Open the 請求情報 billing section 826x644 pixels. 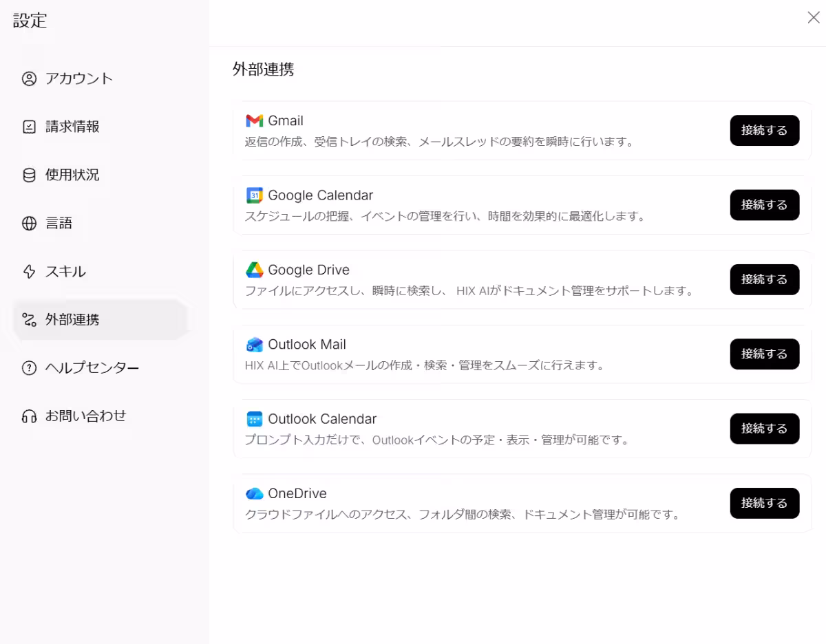pos(100,127)
